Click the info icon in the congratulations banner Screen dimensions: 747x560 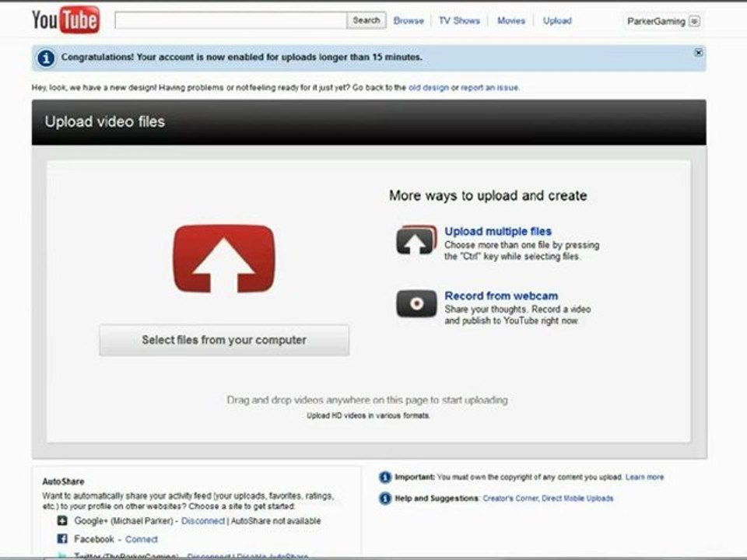[x=46, y=58]
